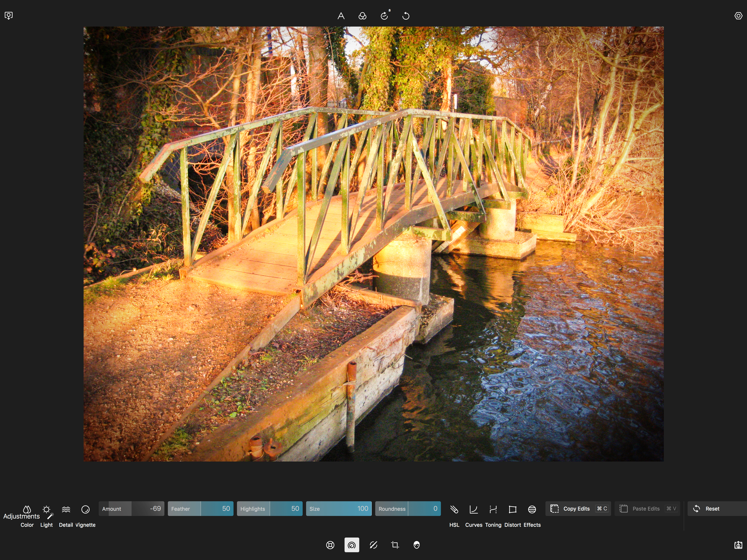
Task: Click the Feather slider
Action: coord(201,509)
